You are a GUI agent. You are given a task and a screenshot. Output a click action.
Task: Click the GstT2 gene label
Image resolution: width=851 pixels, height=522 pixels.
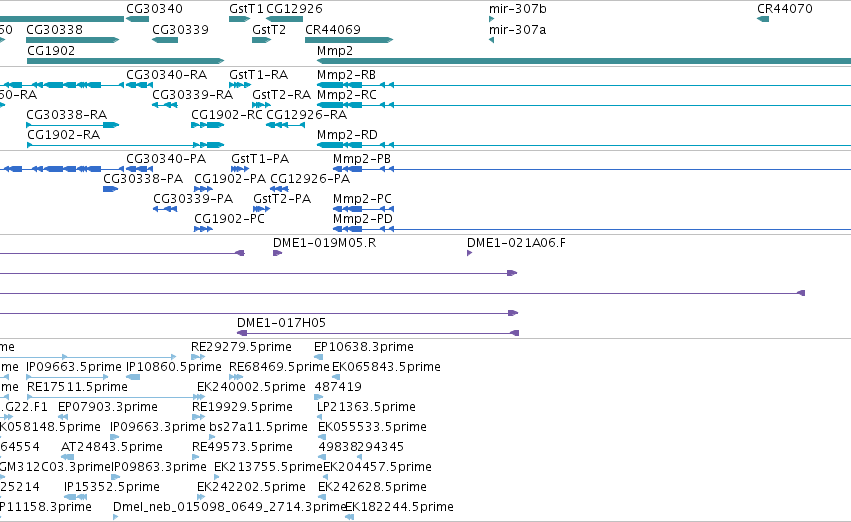click(269, 29)
